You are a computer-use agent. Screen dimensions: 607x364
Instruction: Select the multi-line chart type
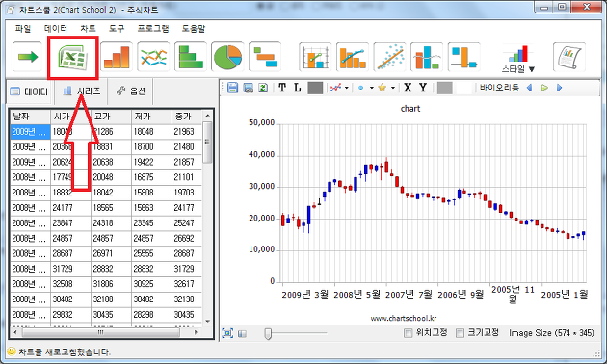click(154, 57)
